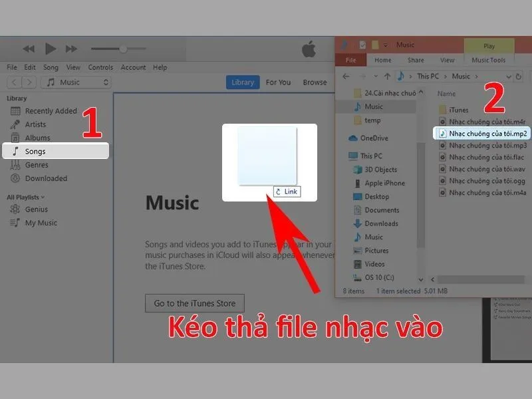This screenshot has width=532, height=399.
Task: Select This PC in navigation pane
Action: (x=365, y=156)
